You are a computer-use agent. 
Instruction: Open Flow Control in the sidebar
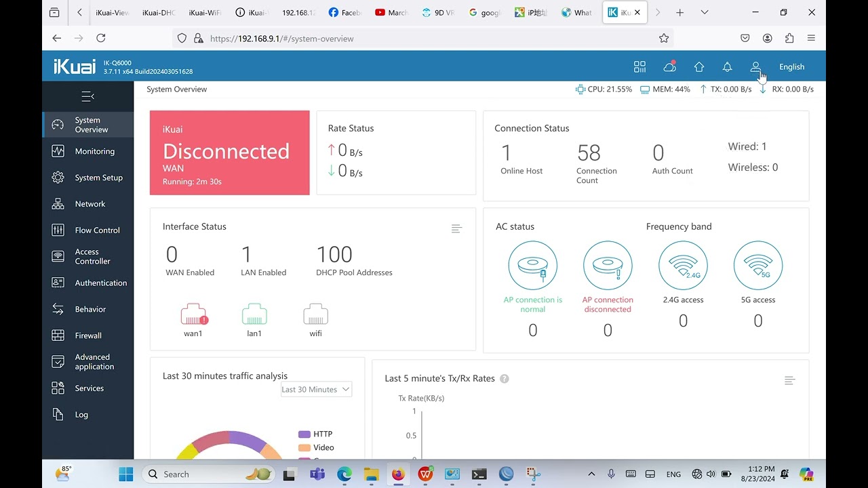[88, 230]
